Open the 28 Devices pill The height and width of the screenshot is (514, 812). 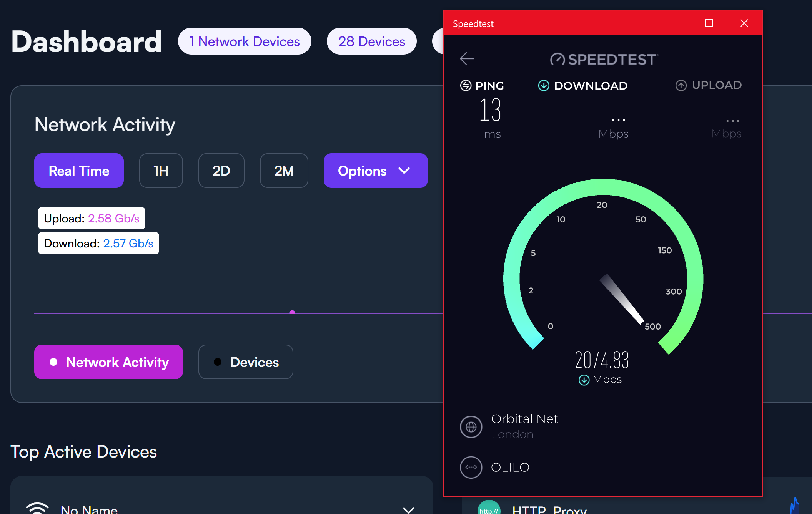pos(372,41)
